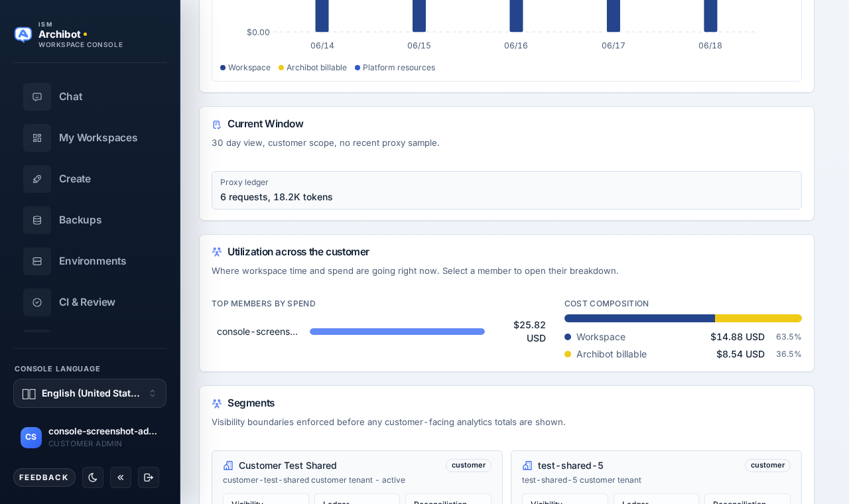Click the 06/15 axis date label
The height and width of the screenshot is (504, 849).
coord(419,46)
